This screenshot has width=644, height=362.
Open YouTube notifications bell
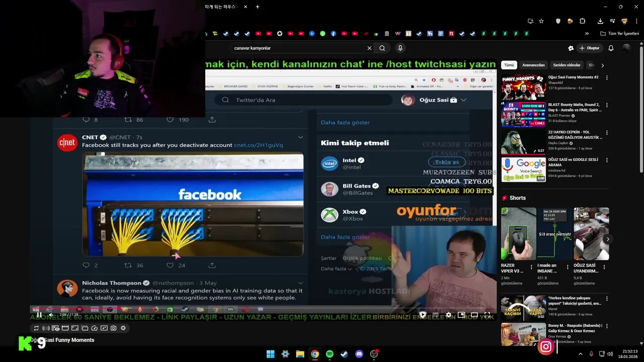click(x=611, y=48)
